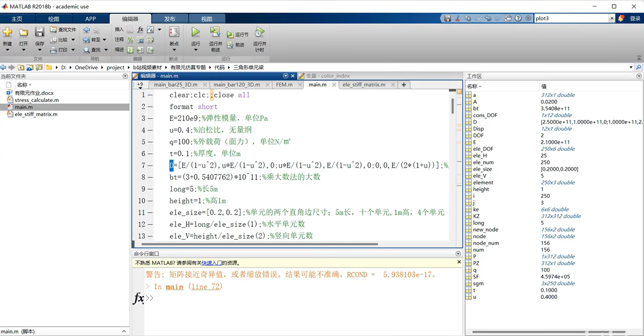Click the Find Files (查找文件) icon
This screenshot has height=336, width=644.
click(x=53, y=30)
